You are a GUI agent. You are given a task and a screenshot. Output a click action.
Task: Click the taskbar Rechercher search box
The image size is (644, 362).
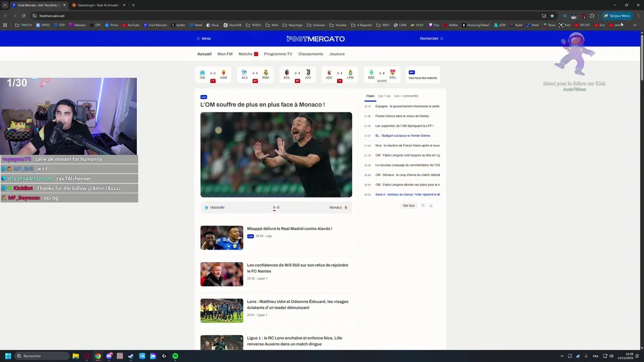click(42, 356)
